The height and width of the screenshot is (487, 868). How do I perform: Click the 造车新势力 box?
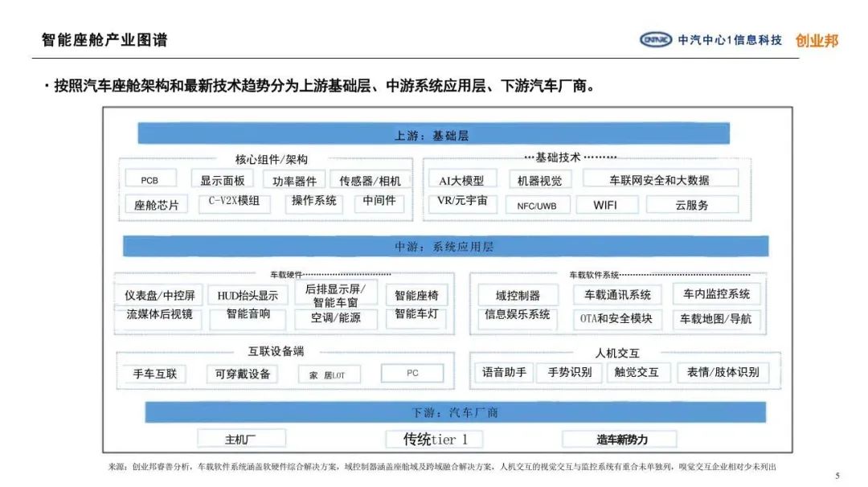pos(620,439)
